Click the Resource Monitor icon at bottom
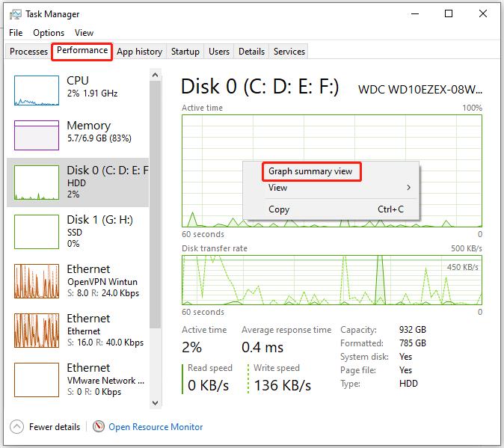 coord(99,426)
